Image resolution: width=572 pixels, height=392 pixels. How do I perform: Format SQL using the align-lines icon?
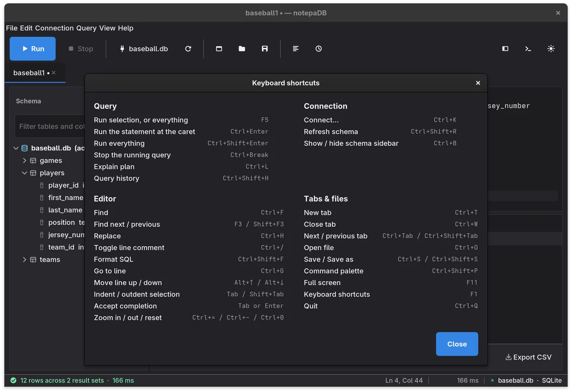point(296,49)
